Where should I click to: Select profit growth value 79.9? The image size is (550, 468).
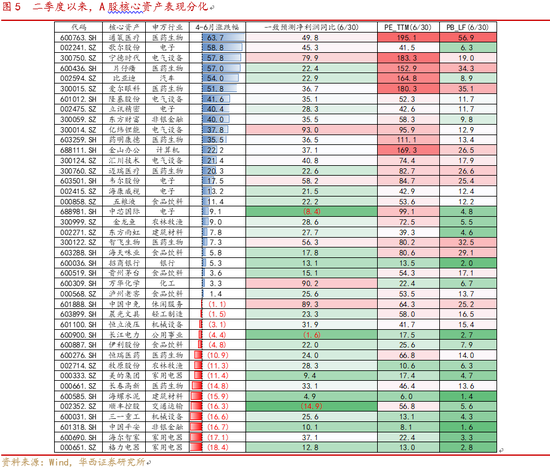click(311, 58)
